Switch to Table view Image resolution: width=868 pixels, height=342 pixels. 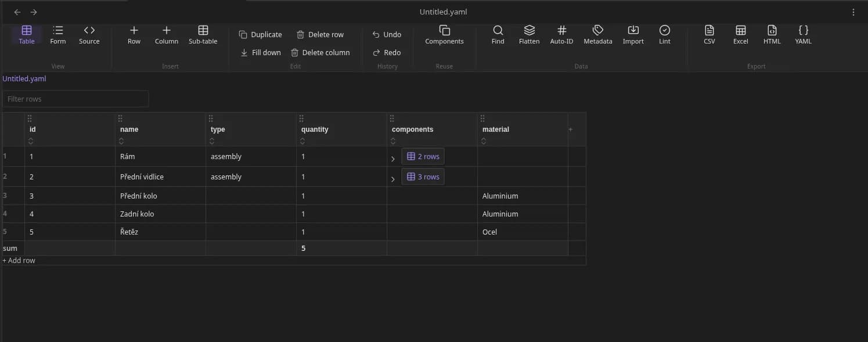27,35
